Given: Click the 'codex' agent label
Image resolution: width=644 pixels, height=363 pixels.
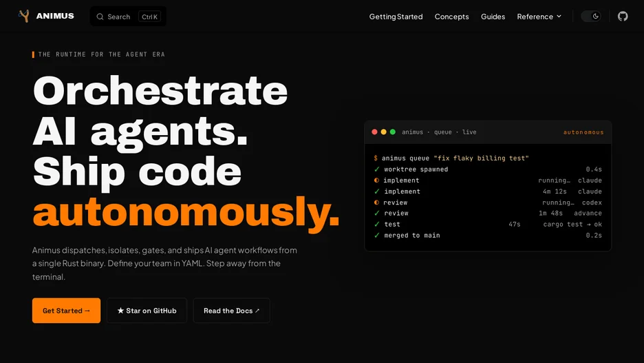Looking at the screenshot, I should (592, 203).
